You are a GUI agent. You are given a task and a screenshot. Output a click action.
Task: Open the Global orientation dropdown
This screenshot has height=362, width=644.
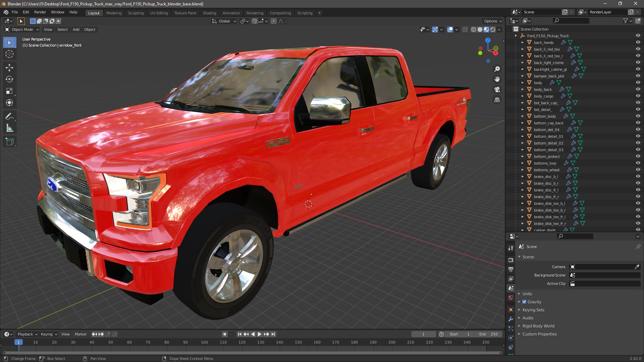click(224, 21)
